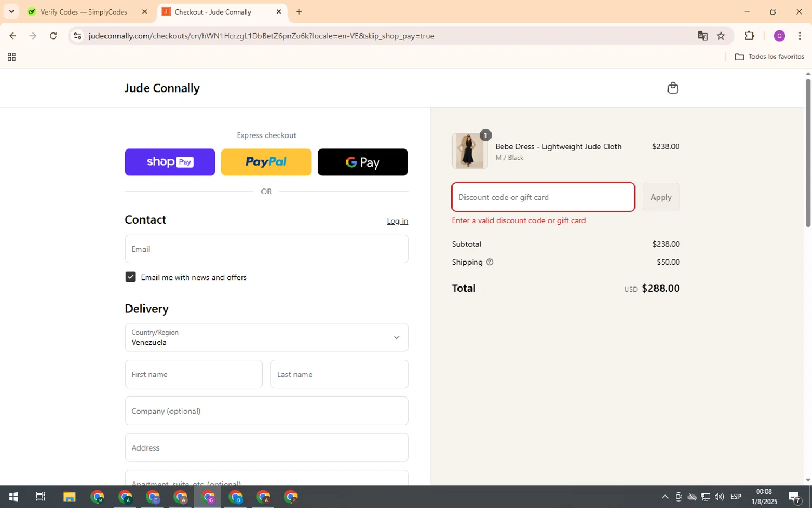Close the Checkout - Jude Connally tab
The image size is (812, 508).
pyautogui.click(x=279, y=11)
